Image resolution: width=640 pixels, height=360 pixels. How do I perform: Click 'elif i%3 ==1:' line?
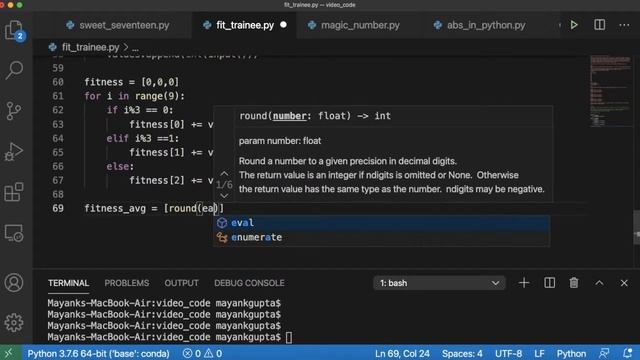(x=142, y=138)
